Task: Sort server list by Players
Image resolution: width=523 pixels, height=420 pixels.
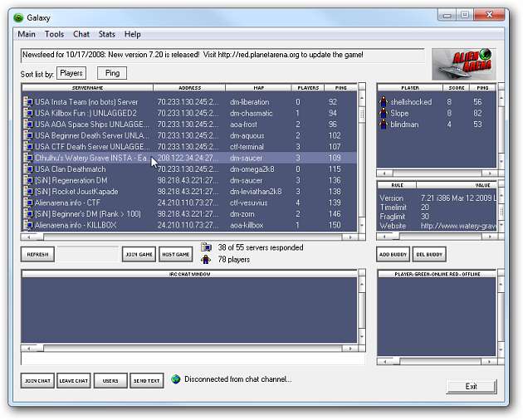Action: pos(71,74)
